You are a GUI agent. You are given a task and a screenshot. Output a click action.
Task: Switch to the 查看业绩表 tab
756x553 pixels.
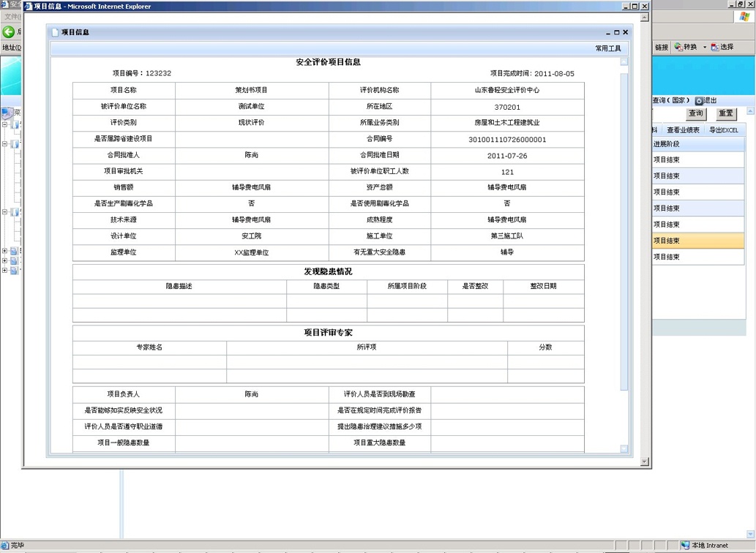pos(683,130)
